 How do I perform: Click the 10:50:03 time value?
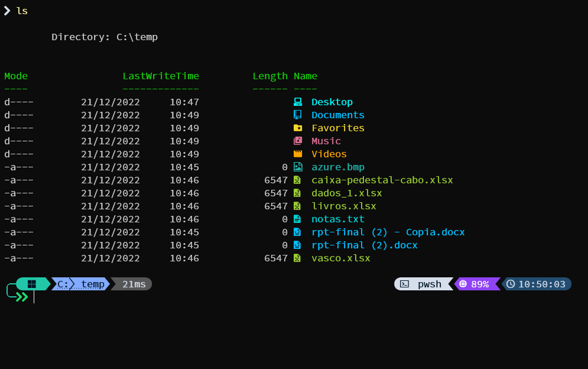point(541,284)
